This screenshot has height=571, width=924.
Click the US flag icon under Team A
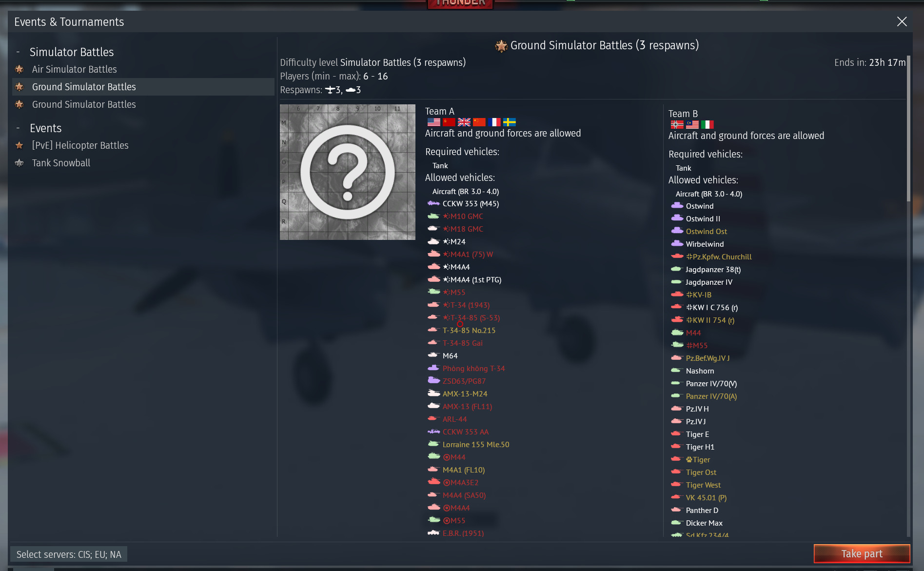[x=433, y=122]
